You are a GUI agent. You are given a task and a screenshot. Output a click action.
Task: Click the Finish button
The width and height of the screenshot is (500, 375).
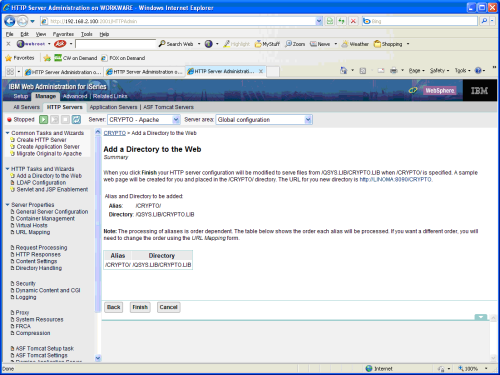coord(140,307)
